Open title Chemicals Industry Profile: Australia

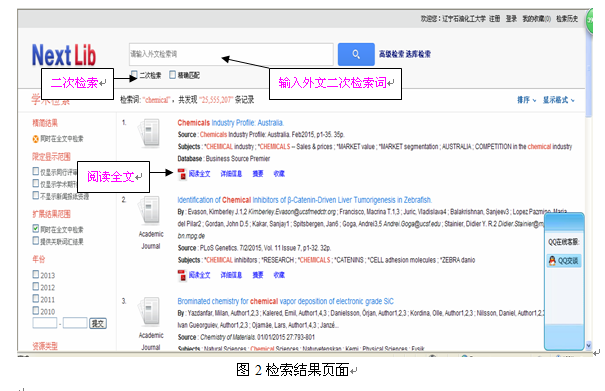(230, 123)
